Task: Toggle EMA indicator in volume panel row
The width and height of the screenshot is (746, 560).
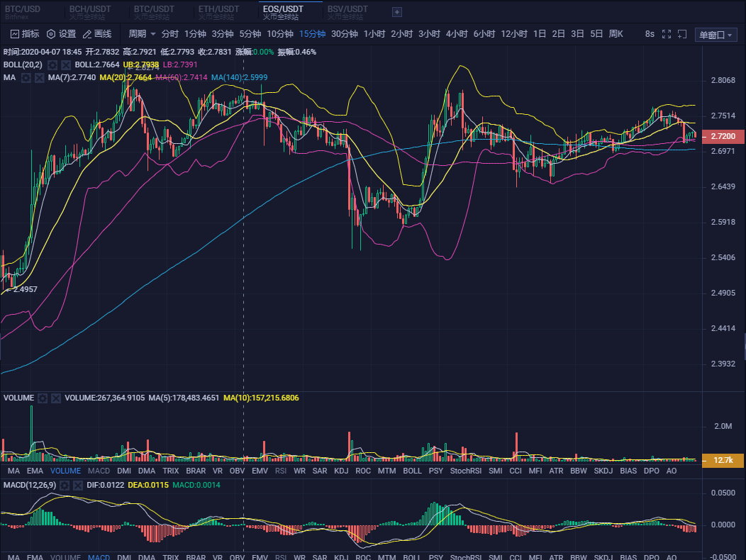Action: (x=35, y=471)
